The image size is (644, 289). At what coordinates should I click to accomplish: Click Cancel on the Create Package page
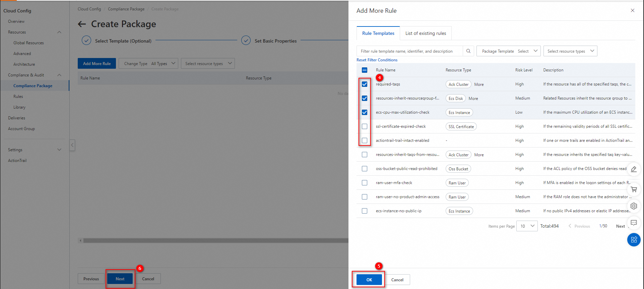148,279
